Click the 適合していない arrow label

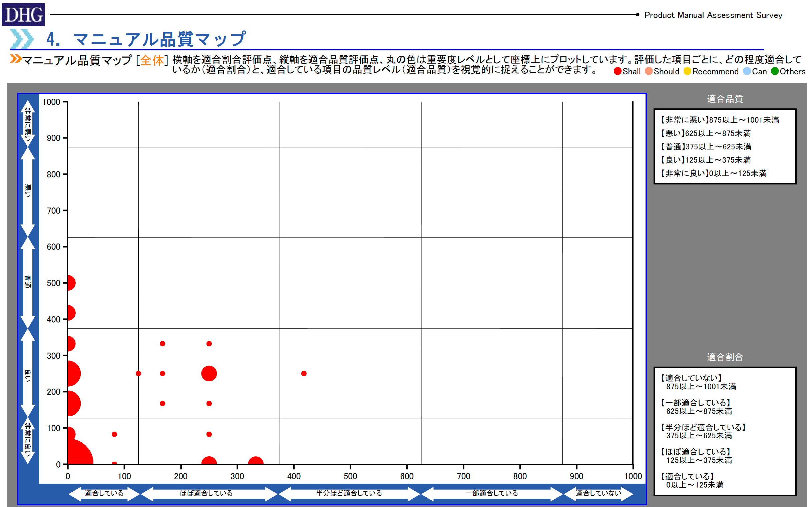coord(598,493)
